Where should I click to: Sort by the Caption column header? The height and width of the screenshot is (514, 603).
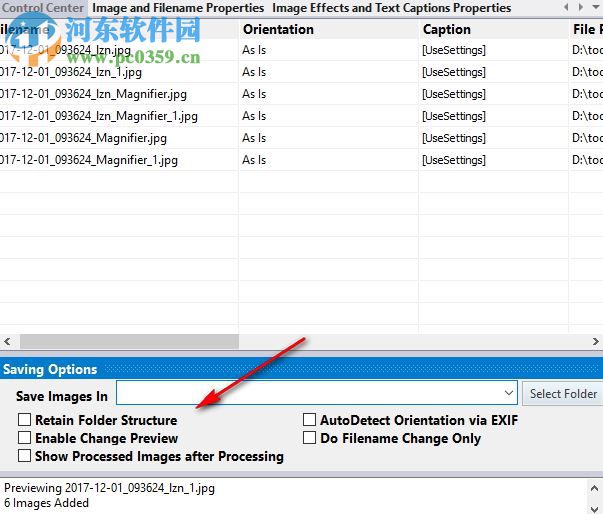click(x=493, y=29)
